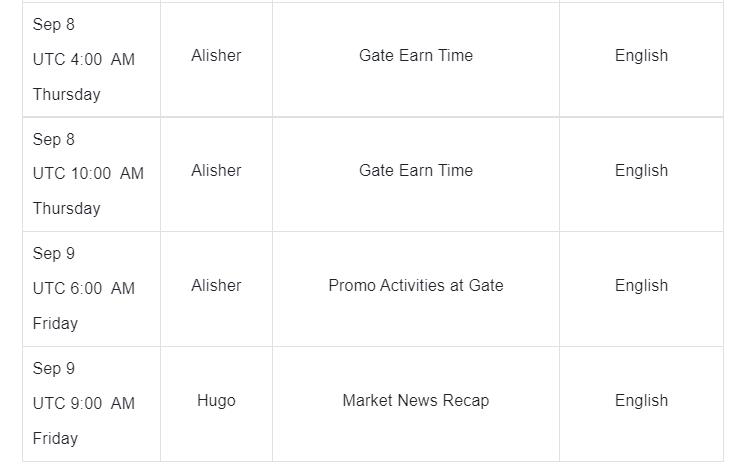Select English in the UTC 10:00 AM row

[641, 171]
